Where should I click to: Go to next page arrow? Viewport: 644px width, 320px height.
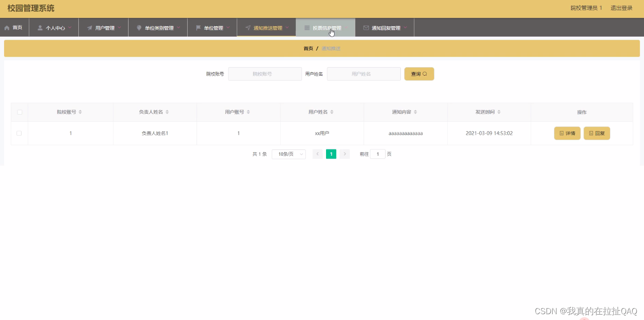point(345,154)
